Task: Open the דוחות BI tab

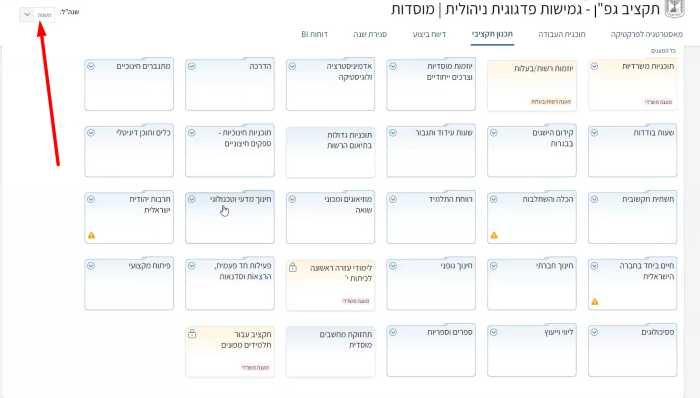Action: pos(314,34)
